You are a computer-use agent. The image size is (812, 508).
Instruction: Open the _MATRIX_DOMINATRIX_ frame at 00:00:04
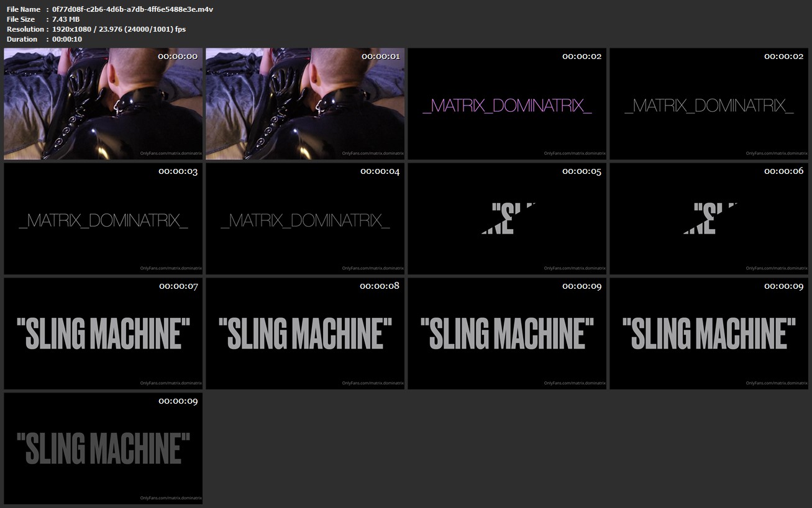pyautogui.click(x=305, y=219)
